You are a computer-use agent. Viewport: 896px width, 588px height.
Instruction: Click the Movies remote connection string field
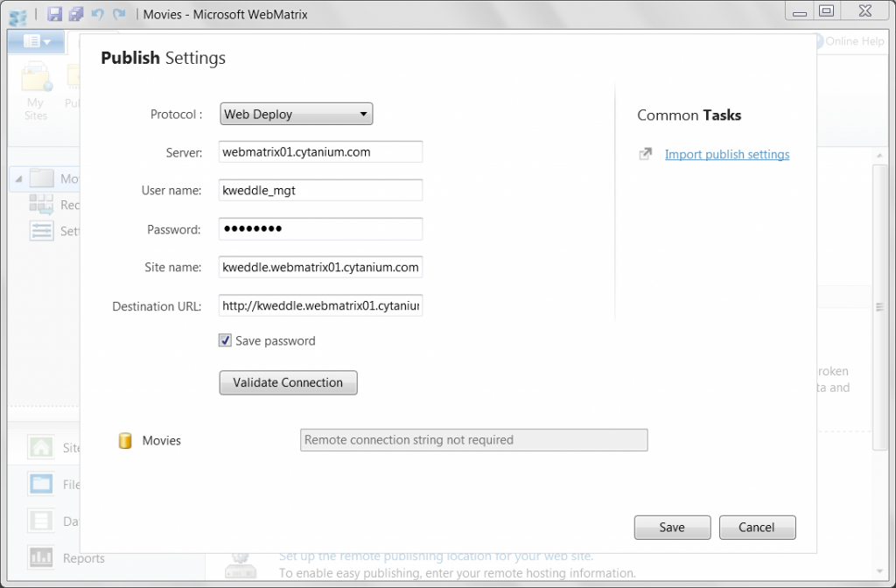(473, 440)
